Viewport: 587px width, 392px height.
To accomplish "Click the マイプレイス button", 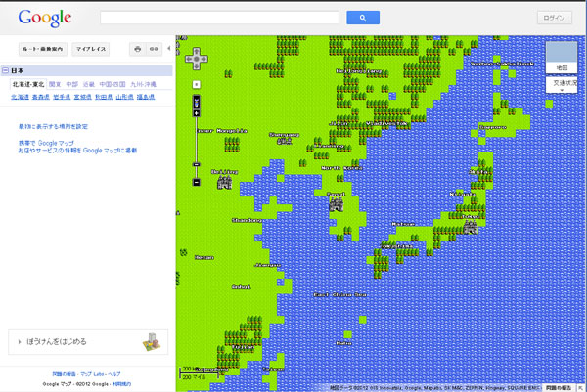I will (x=92, y=48).
